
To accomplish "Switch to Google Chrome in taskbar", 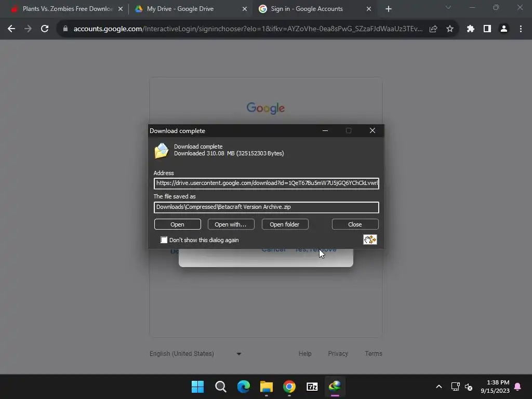I will [289, 387].
